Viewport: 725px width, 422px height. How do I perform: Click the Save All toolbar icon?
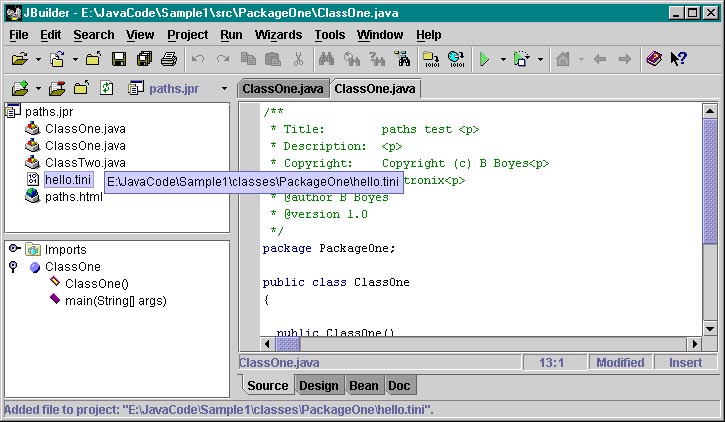(144, 60)
